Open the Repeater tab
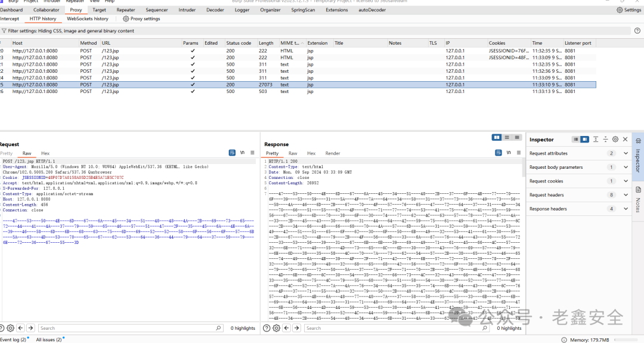 pos(126,10)
